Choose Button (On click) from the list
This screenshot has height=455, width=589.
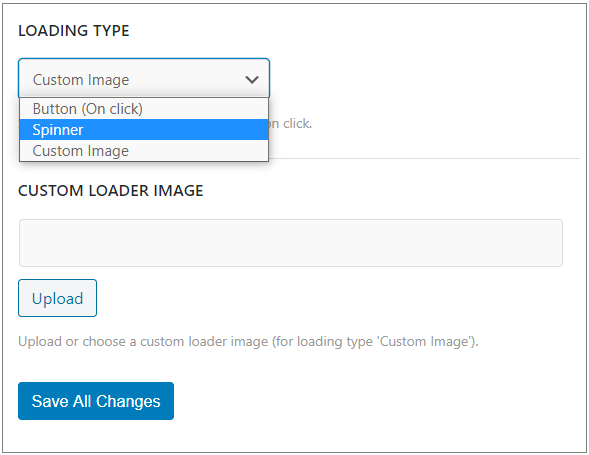tap(144, 109)
